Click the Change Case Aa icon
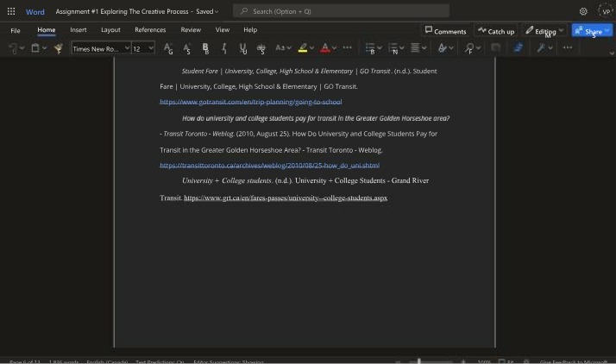The height and width of the screenshot is (364, 616). coord(280,48)
